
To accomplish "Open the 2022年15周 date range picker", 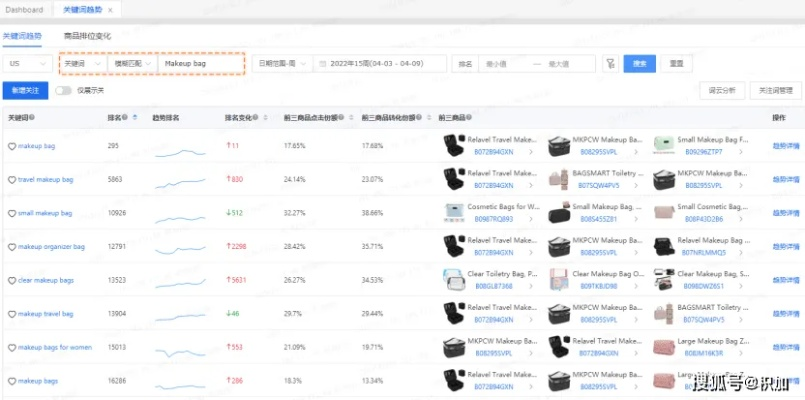I will 380,64.
